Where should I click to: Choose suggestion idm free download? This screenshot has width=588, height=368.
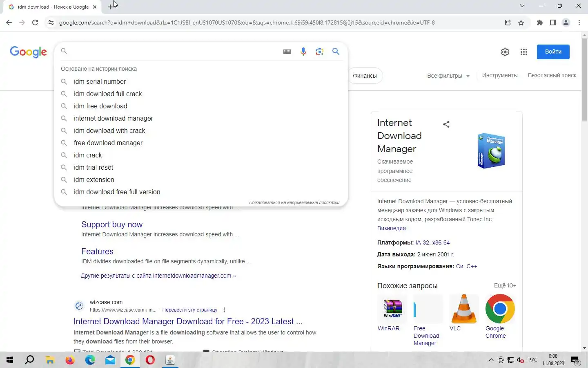[x=201, y=106]
